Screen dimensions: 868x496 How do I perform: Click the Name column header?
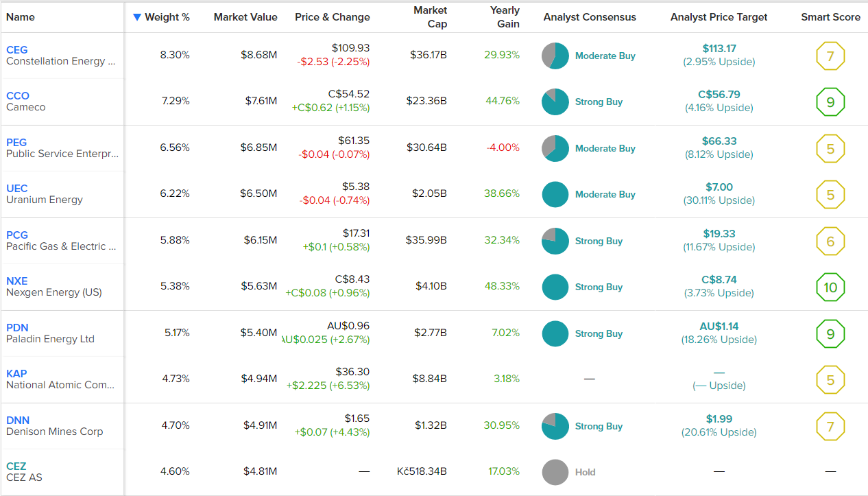(21, 17)
